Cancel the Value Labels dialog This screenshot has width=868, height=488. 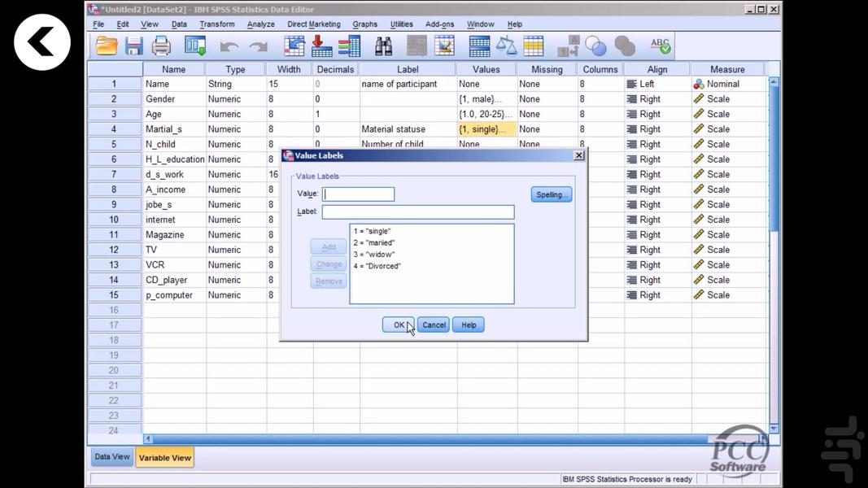[x=433, y=324]
